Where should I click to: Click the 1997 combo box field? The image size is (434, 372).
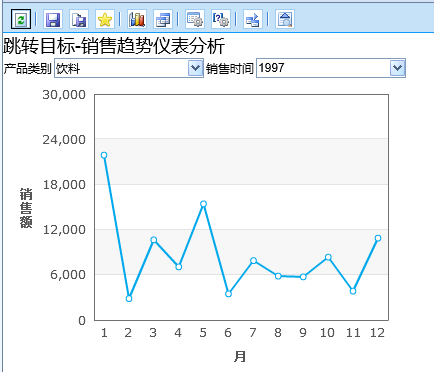(331, 68)
